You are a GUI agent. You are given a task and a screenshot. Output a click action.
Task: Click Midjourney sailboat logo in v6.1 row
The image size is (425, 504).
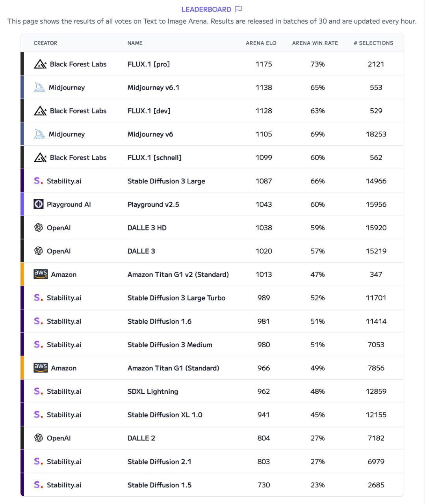(39, 87)
